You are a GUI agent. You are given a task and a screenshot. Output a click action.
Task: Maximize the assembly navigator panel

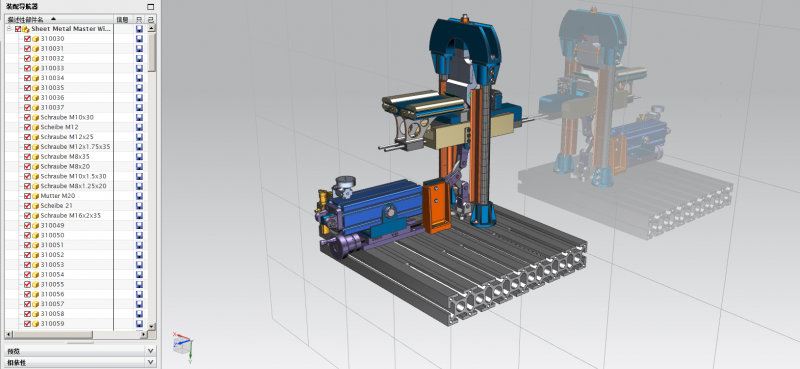coord(150,7)
